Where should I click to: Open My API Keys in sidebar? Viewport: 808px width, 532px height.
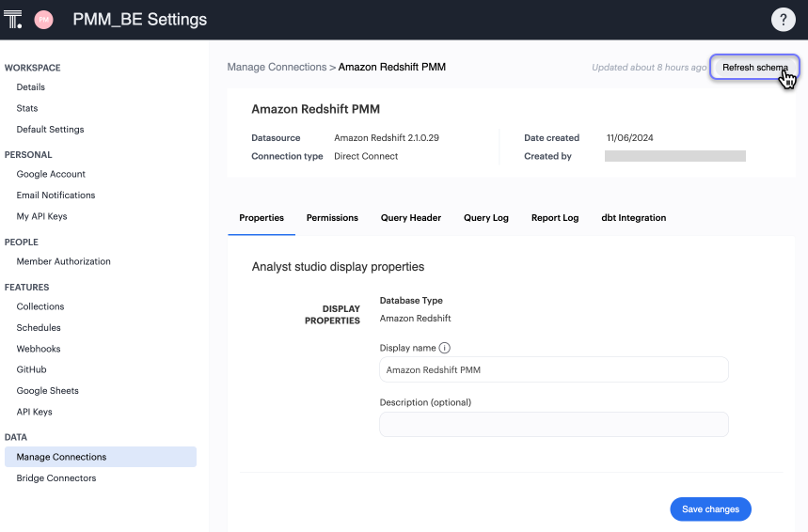tap(41, 216)
